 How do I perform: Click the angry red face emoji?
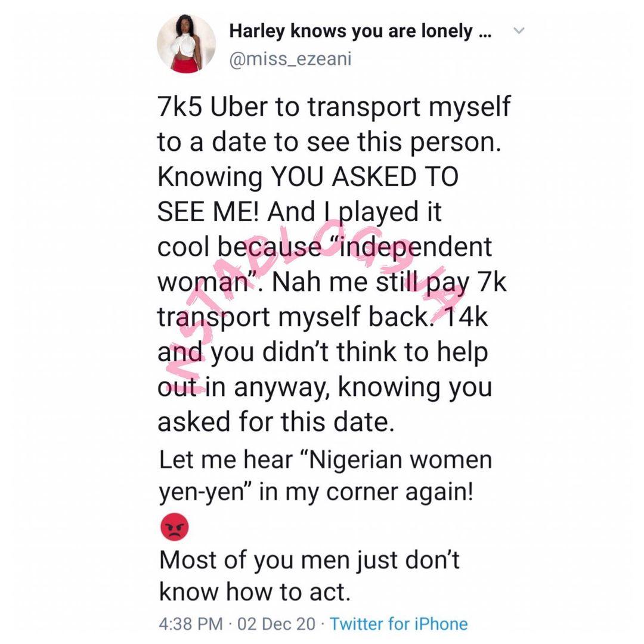click(x=174, y=528)
